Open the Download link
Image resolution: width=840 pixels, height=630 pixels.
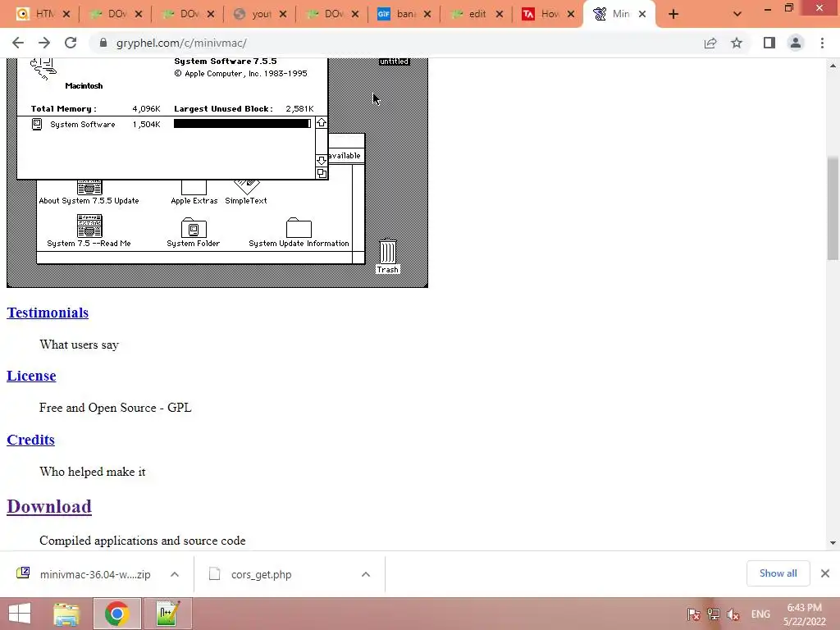coord(49,507)
